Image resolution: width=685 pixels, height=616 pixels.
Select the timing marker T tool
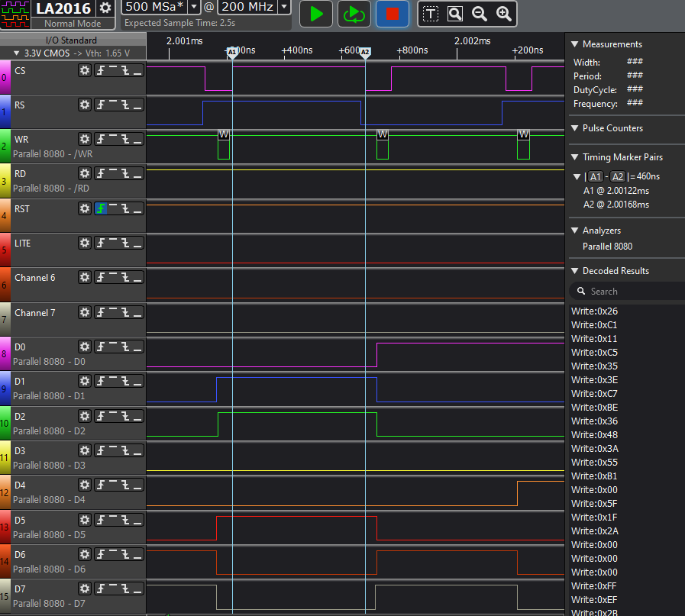tap(430, 15)
